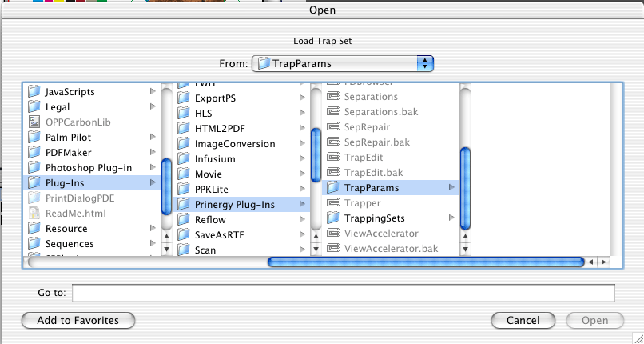Select the Legal folder
This screenshot has height=344, width=644.
(58, 107)
